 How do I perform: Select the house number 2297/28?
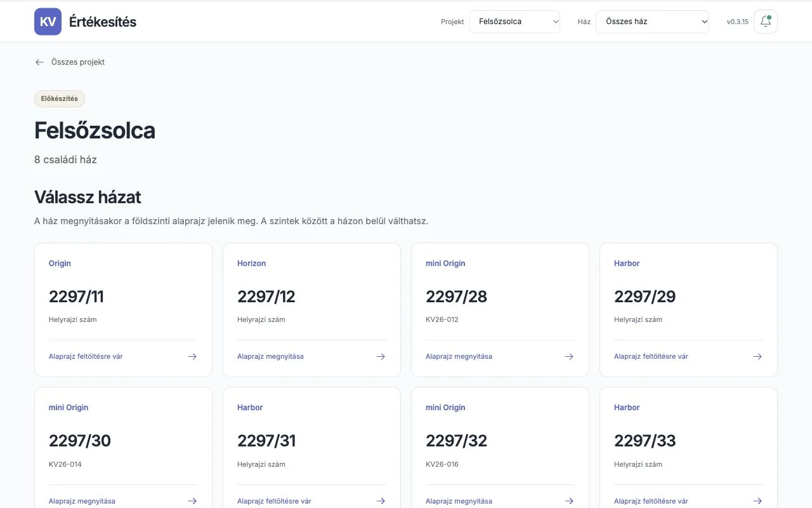tap(456, 297)
